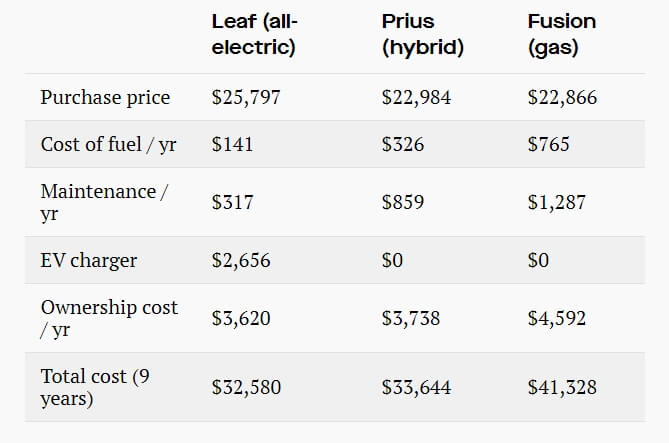This screenshot has height=443, width=669.
Task: Click the Fusion (gas) column header
Action: pos(561,34)
